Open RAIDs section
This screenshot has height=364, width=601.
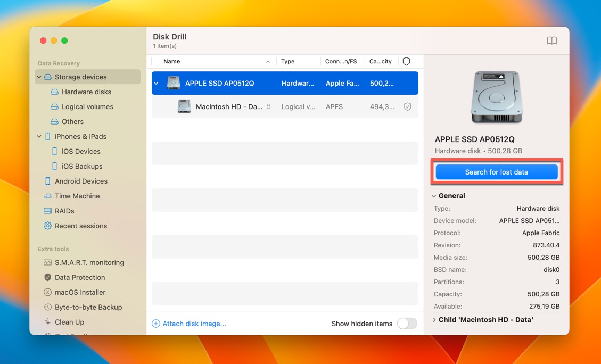pyautogui.click(x=64, y=211)
